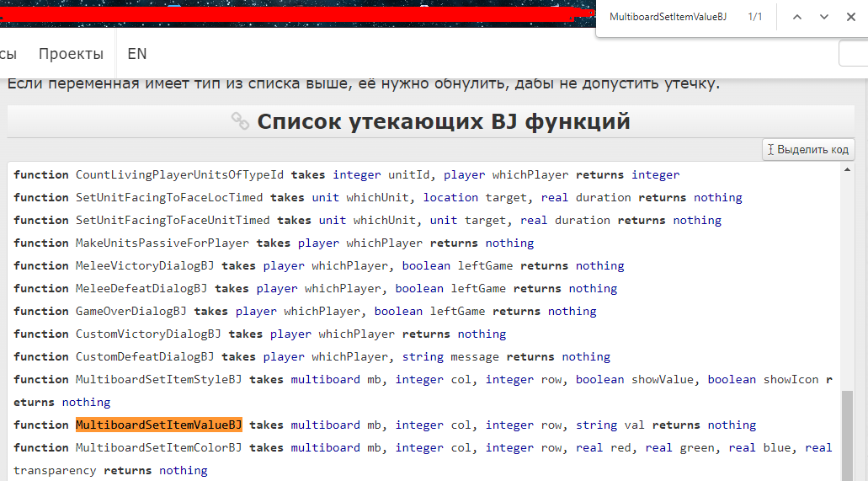The image size is (868, 481).
Task: Click the word message in CustomDefeatDialogBJ line
Action: (474, 357)
